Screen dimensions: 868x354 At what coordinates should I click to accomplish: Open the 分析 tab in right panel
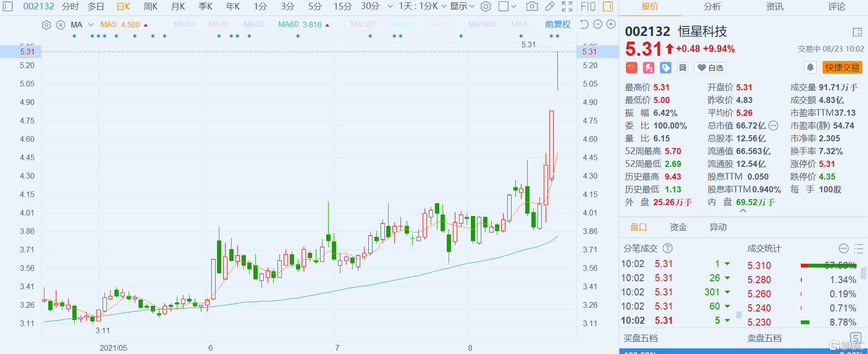coord(712,7)
